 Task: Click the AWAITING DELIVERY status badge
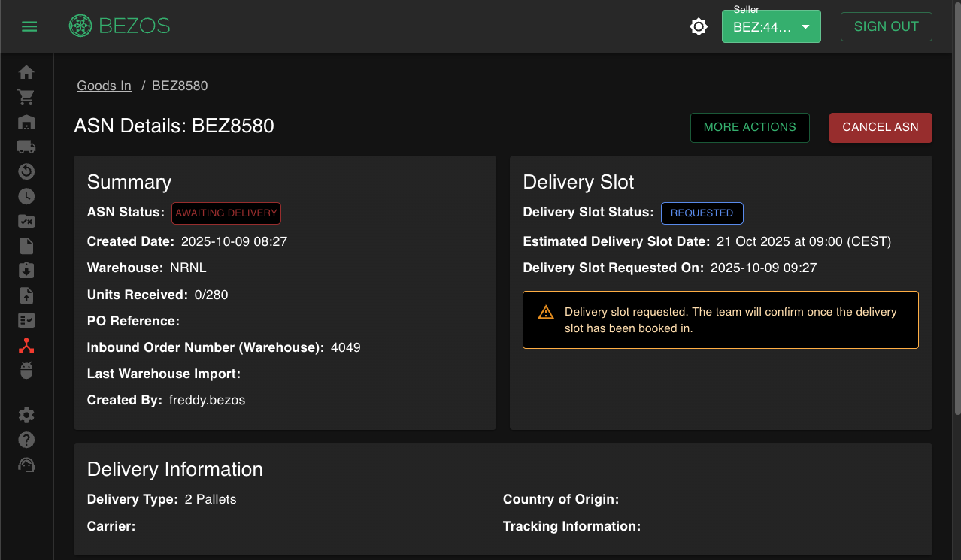(x=226, y=213)
